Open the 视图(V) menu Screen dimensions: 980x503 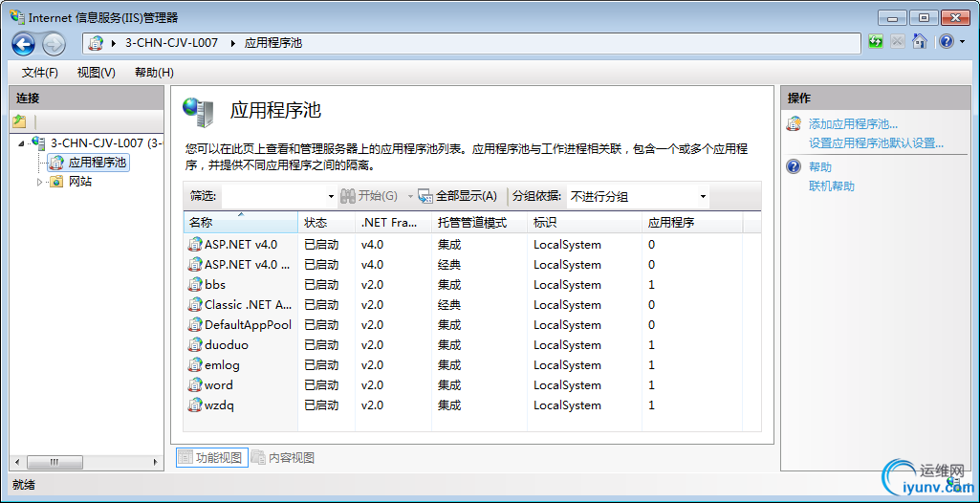[97, 73]
